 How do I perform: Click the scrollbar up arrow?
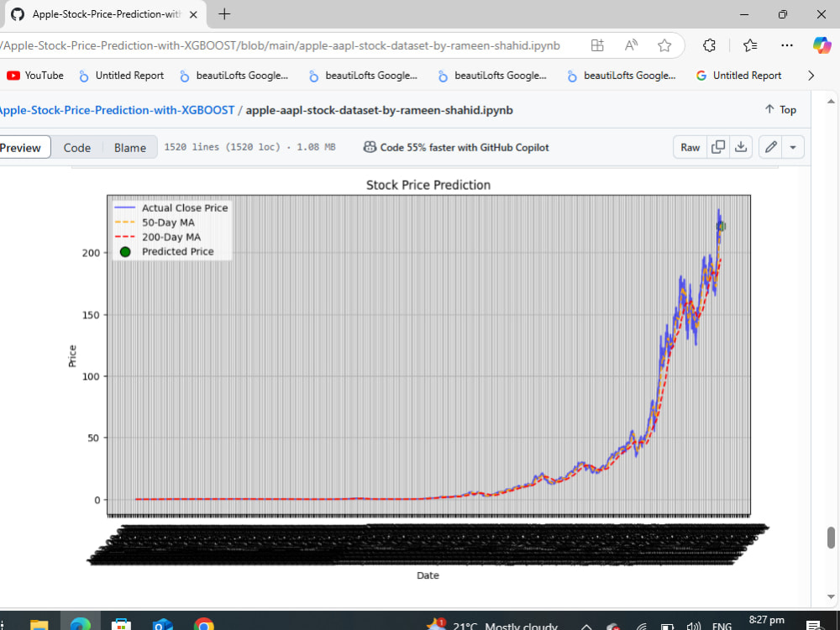pos(831,102)
